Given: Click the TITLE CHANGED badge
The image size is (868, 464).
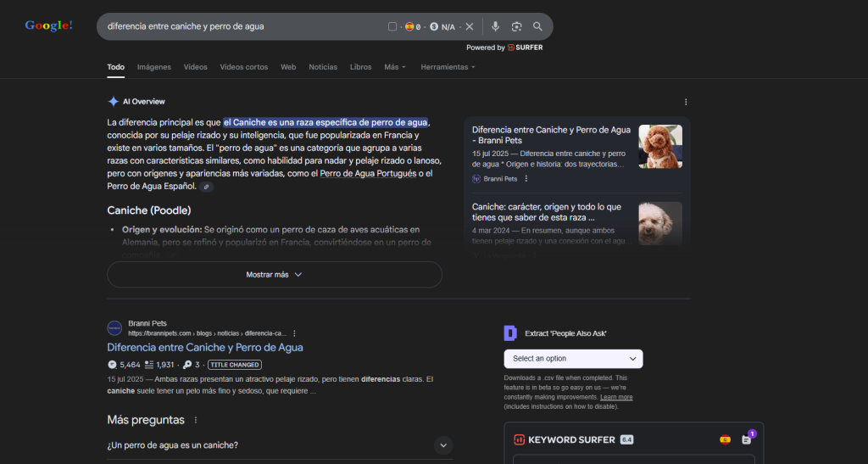Looking at the screenshot, I should pyautogui.click(x=235, y=365).
